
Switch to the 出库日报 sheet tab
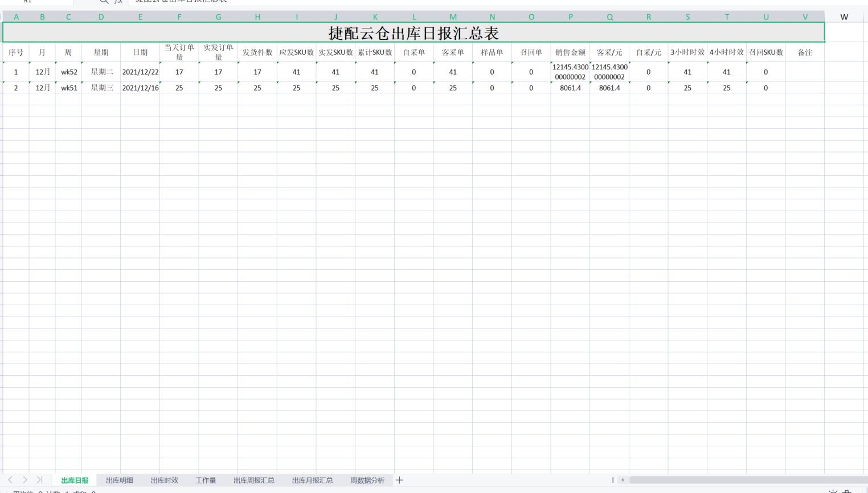(x=75, y=480)
